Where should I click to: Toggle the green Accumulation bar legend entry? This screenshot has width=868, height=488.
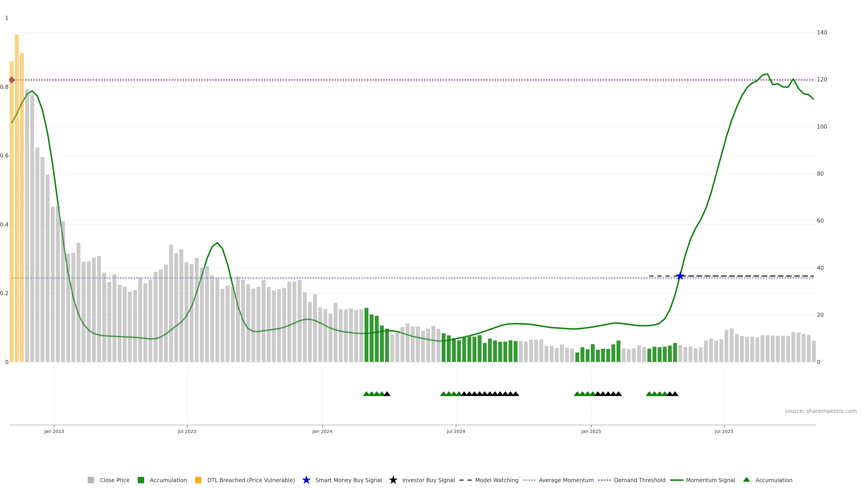point(168,480)
